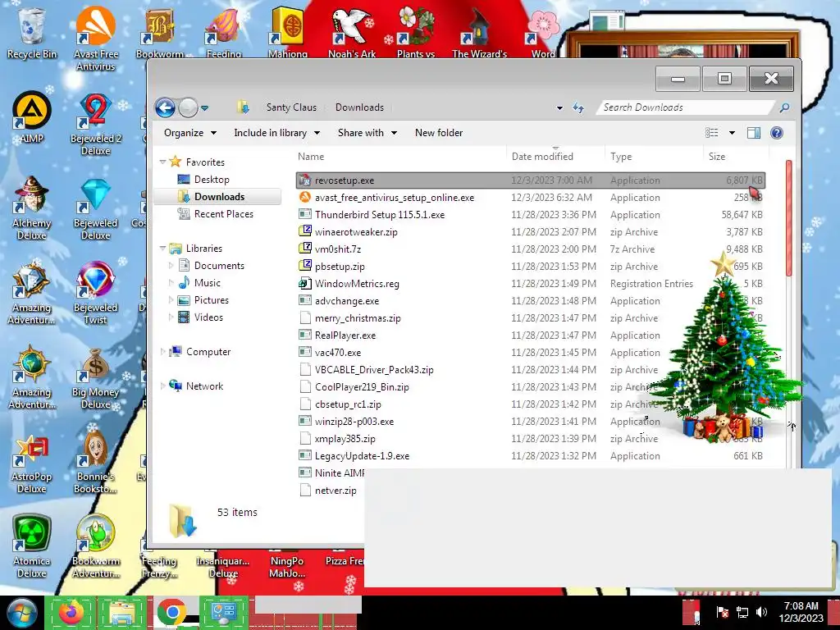Launch AIMP desktop shortcut
This screenshot has height=630, width=840.
tap(32, 118)
